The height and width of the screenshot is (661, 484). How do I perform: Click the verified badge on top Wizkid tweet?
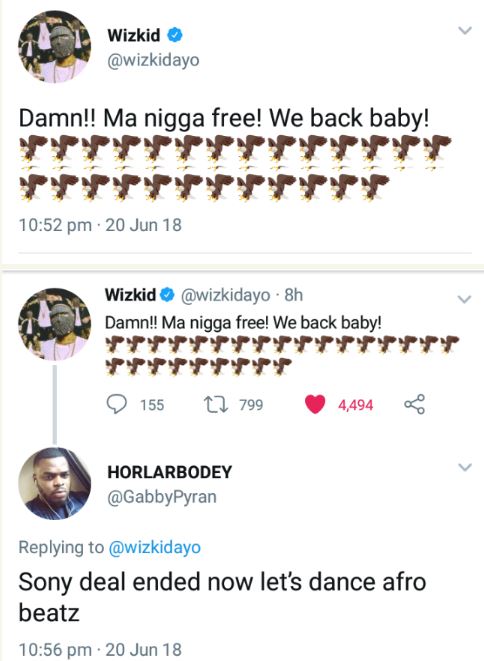point(175,35)
